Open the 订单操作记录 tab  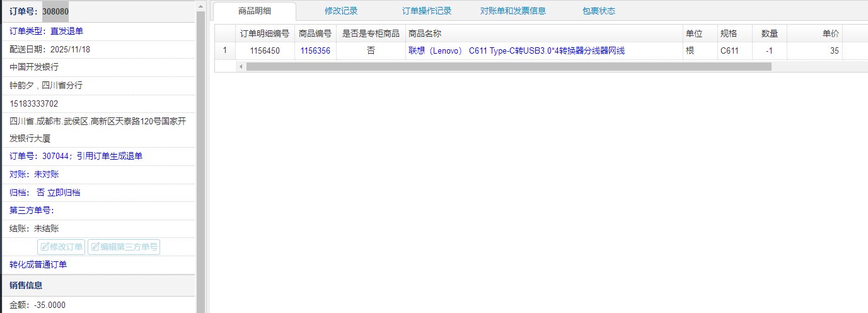(427, 11)
